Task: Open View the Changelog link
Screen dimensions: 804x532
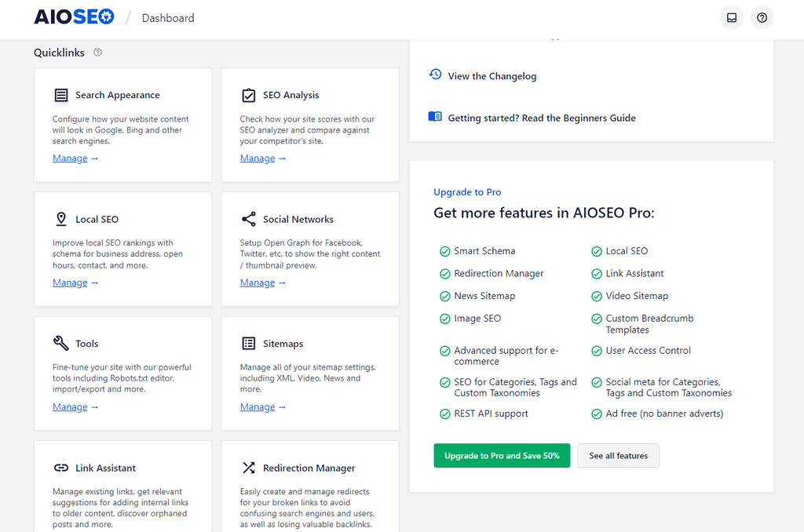Action: pyautogui.click(x=492, y=76)
